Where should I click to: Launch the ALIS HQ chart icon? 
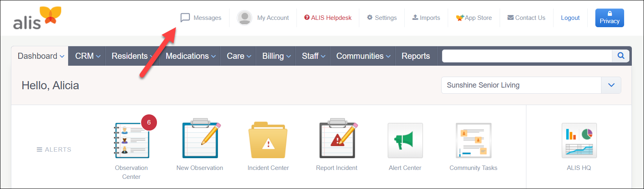(x=579, y=140)
